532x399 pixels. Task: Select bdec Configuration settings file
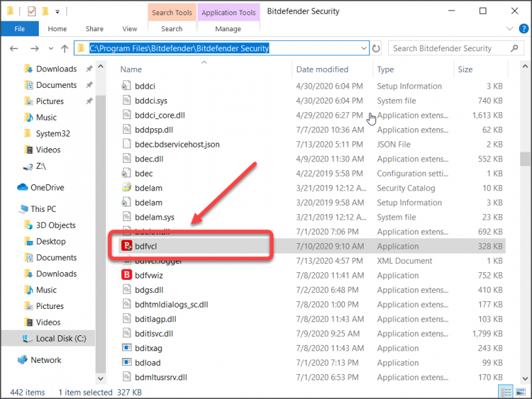(143, 173)
